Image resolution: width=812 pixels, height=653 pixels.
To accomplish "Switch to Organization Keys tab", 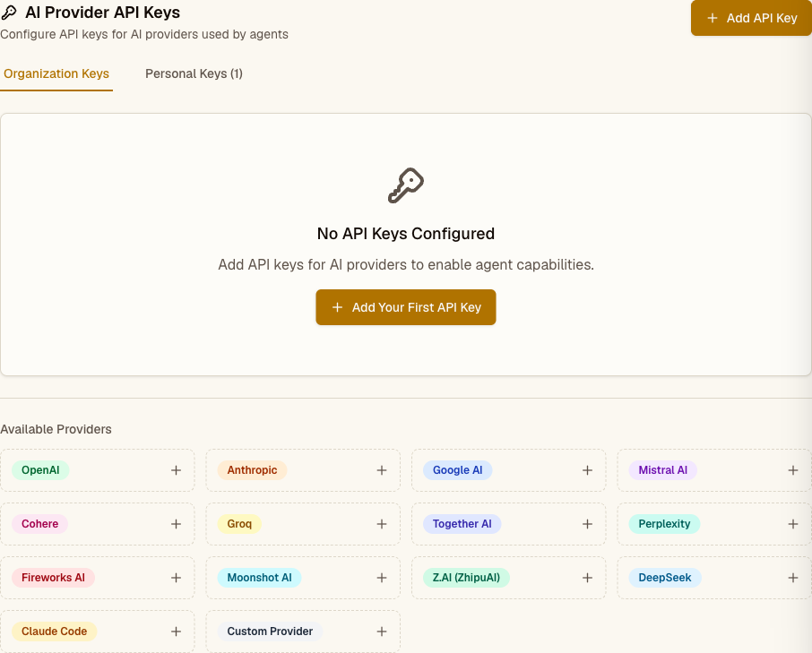I will point(56,74).
